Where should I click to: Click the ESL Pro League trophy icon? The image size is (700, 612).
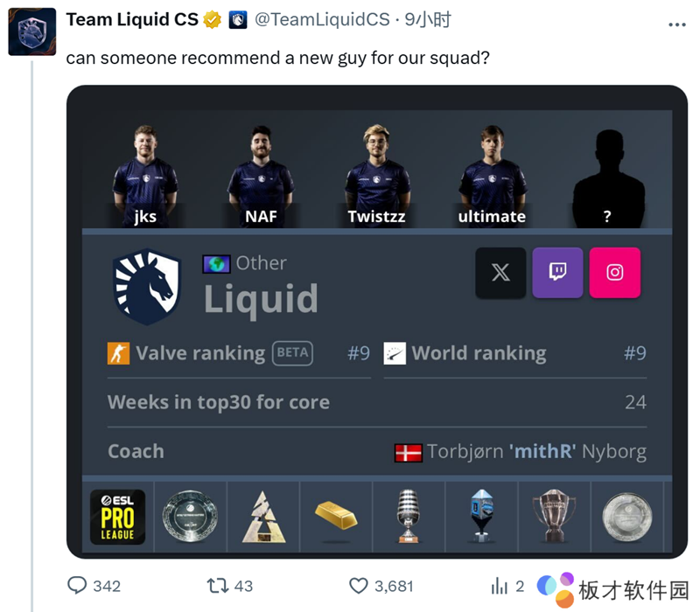tap(118, 517)
